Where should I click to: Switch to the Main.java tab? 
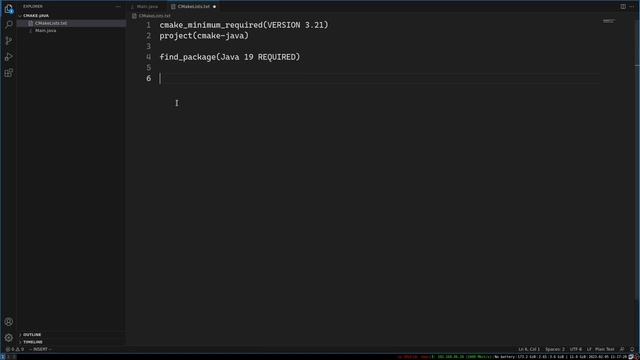click(x=147, y=7)
